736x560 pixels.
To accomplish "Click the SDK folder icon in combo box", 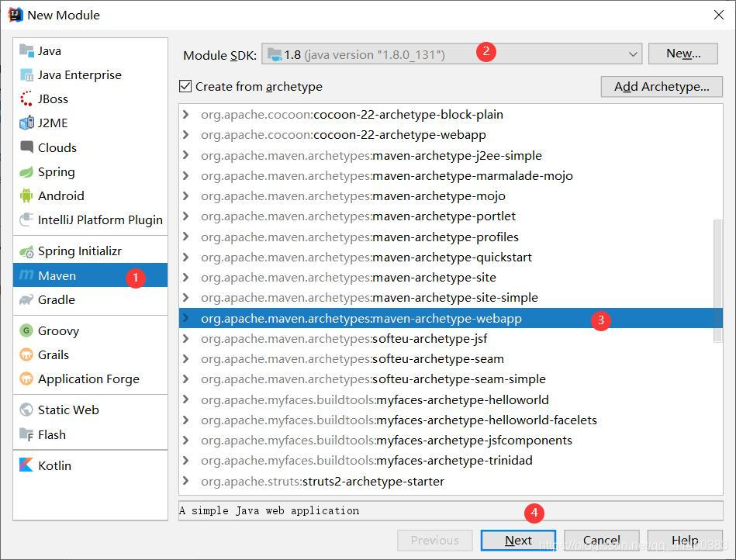I will (274, 54).
